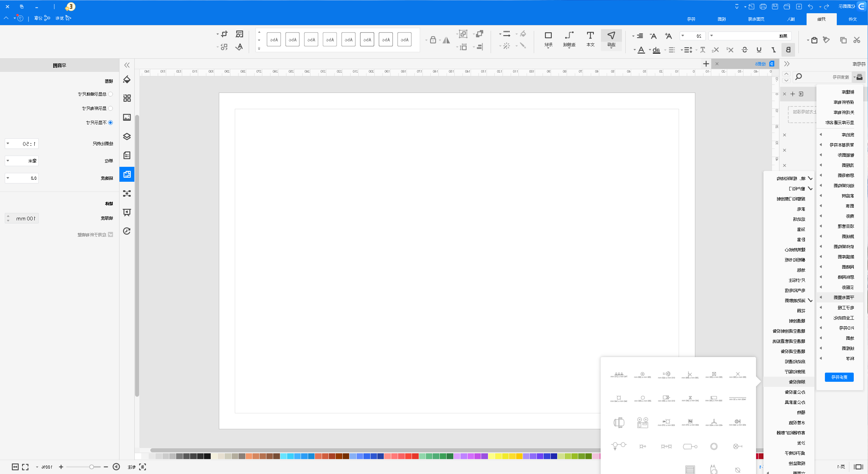Click the search magnifier icon
868x474 pixels.
coord(799,77)
